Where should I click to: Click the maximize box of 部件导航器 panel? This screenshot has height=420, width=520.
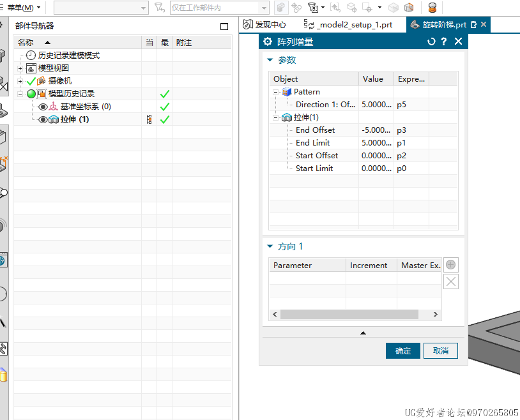[x=224, y=26]
